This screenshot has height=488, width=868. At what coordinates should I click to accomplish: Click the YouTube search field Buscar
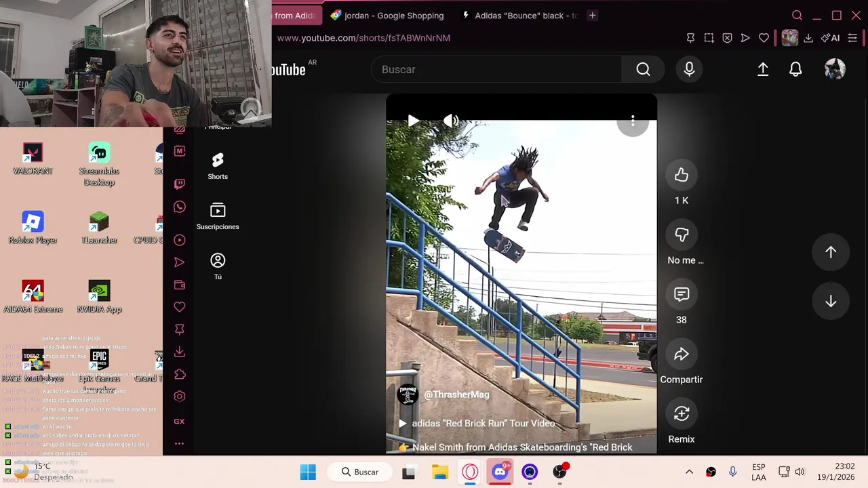pos(496,69)
